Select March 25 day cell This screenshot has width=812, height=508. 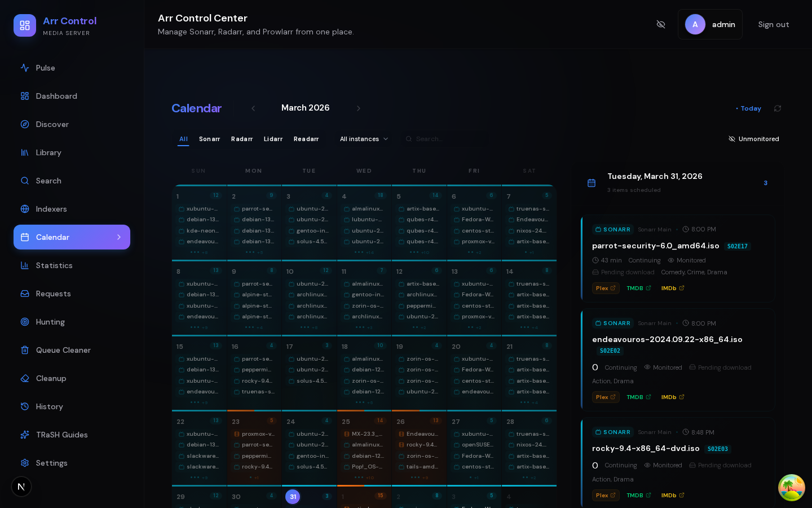point(364,448)
